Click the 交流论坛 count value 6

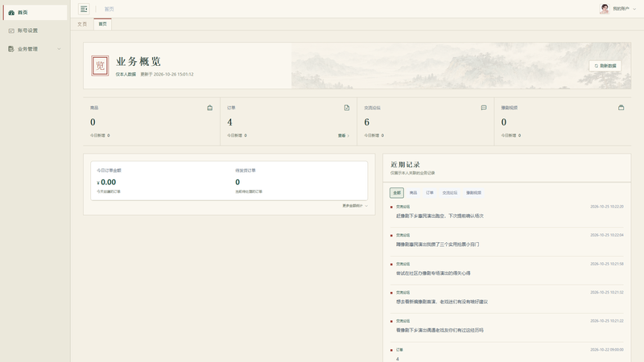(x=367, y=122)
